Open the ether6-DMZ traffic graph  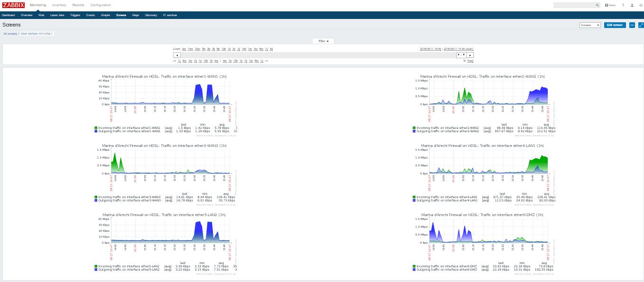pyautogui.click(x=484, y=243)
